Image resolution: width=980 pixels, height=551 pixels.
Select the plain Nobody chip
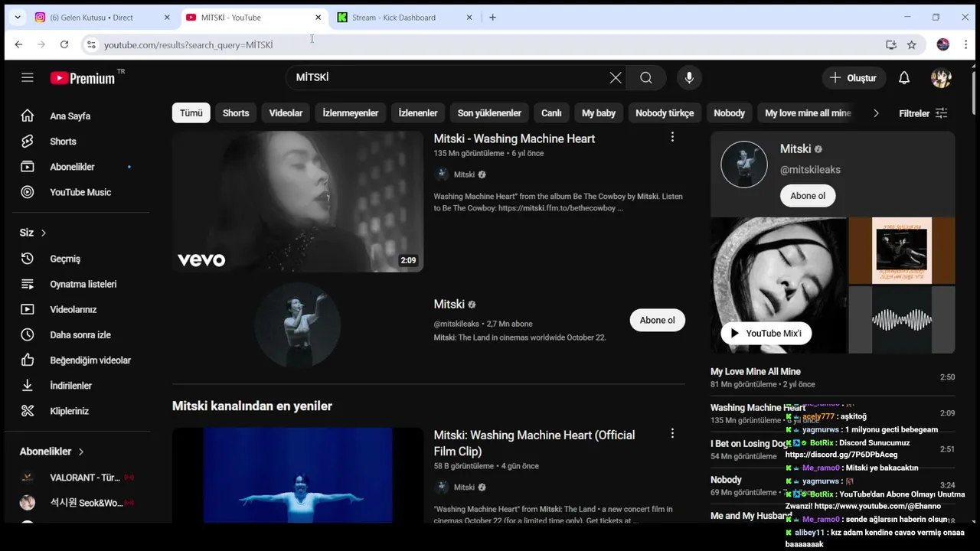[729, 113]
